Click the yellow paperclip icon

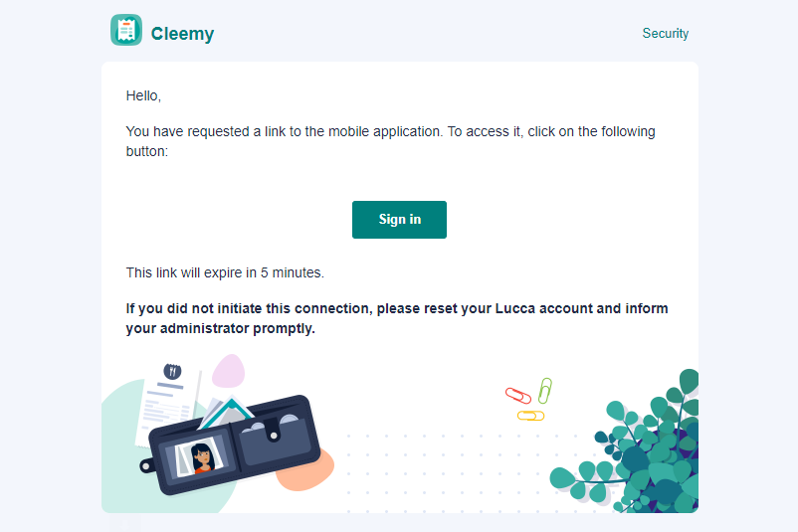(x=530, y=416)
